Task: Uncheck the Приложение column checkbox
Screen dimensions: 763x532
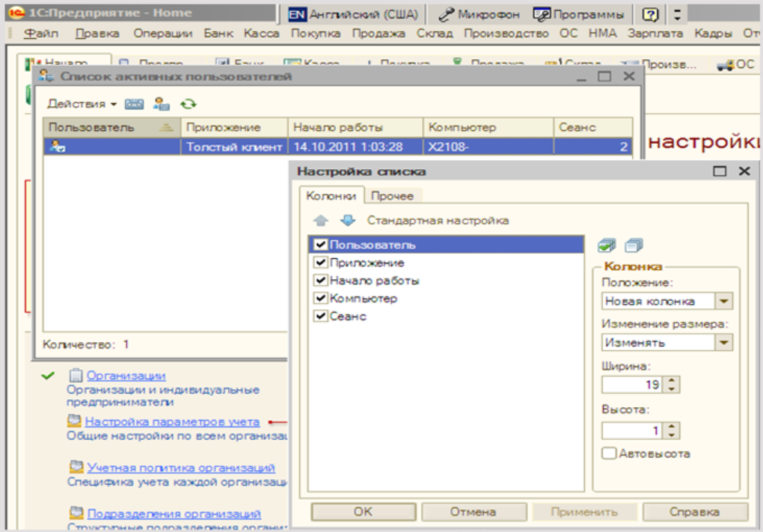Action: [320, 263]
